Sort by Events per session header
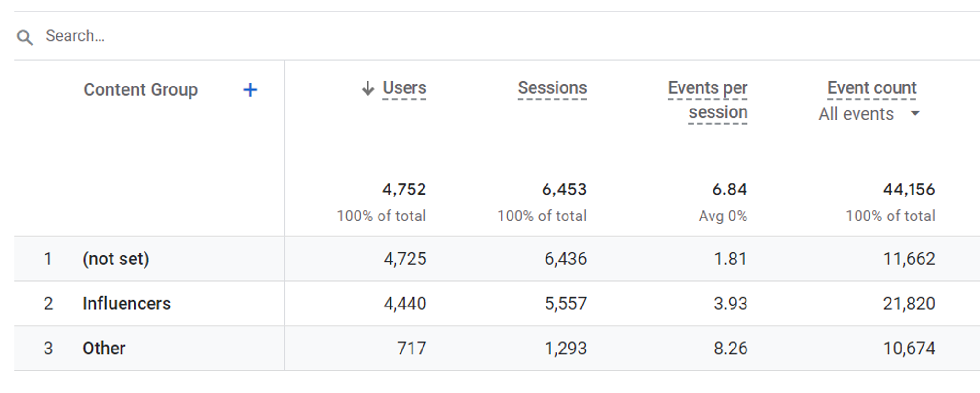The image size is (980, 393). tap(707, 100)
